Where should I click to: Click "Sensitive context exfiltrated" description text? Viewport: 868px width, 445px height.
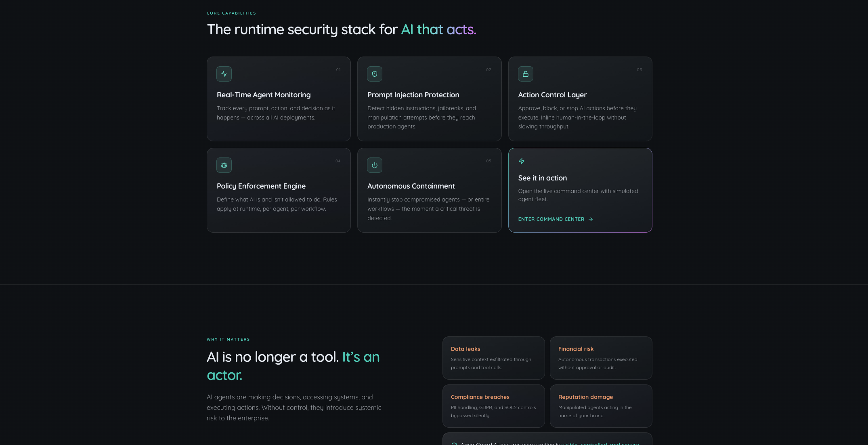(491, 363)
